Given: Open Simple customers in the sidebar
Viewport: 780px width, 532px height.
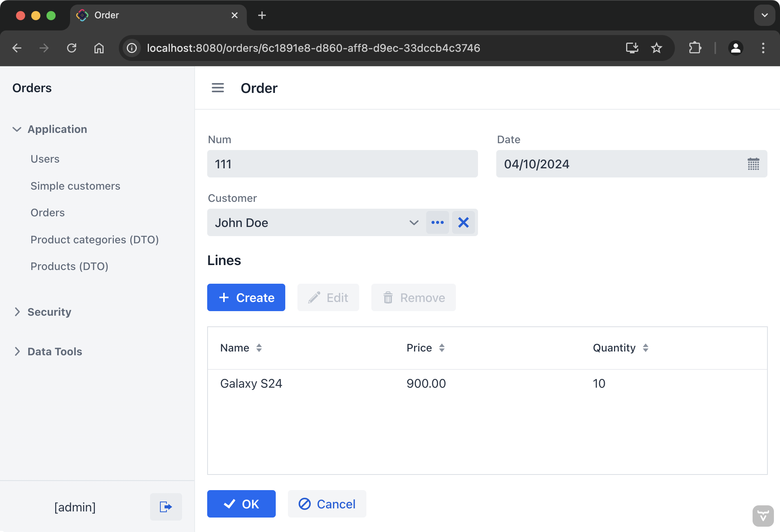Looking at the screenshot, I should coord(75,186).
